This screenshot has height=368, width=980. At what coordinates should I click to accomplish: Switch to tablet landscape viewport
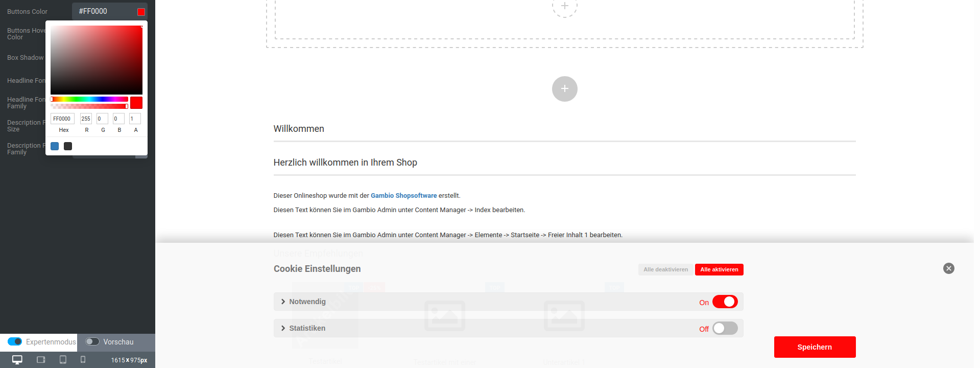point(41,360)
